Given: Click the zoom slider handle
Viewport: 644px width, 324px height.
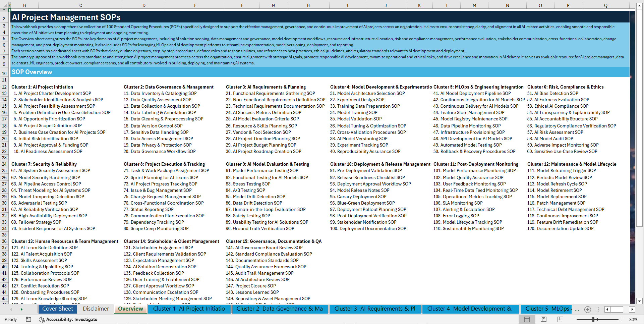Looking at the screenshot, I should (x=593, y=319).
